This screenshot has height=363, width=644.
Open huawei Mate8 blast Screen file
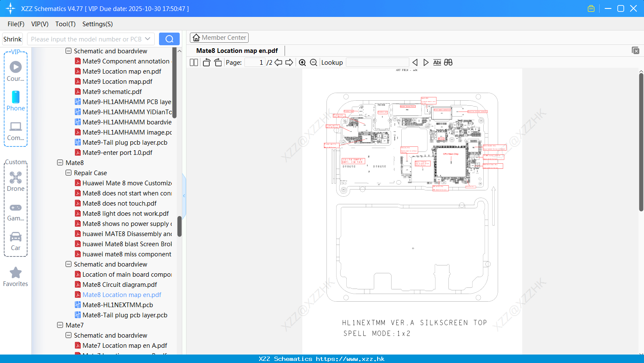pos(127,244)
